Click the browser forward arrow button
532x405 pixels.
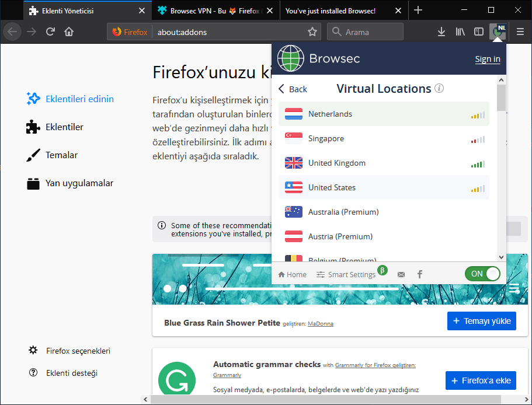(32, 32)
